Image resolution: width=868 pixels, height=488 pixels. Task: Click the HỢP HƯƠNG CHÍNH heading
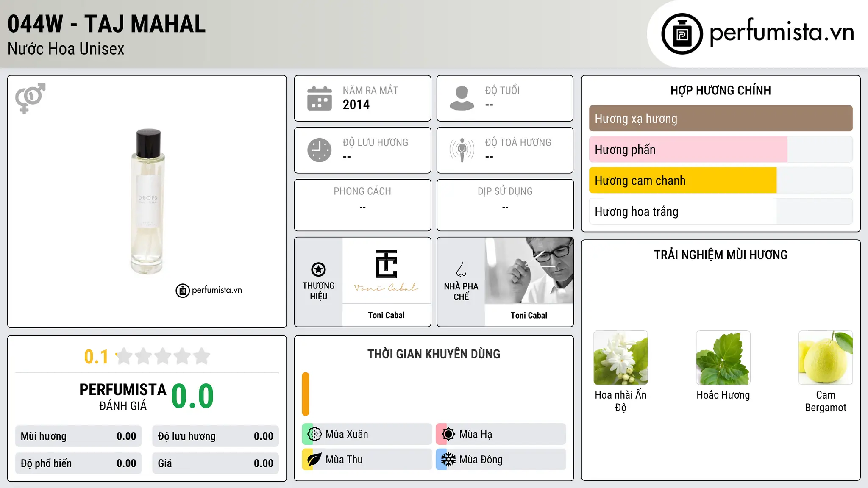(x=721, y=90)
